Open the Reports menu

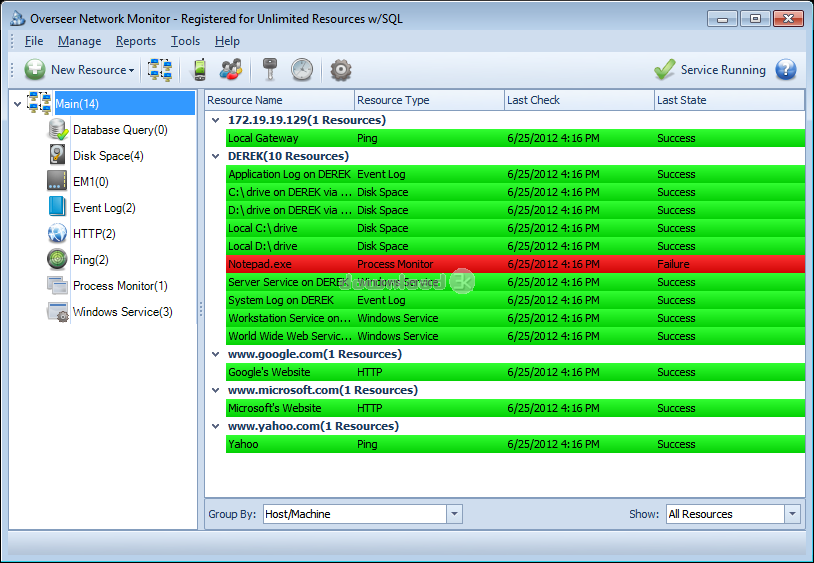coord(135,41)
